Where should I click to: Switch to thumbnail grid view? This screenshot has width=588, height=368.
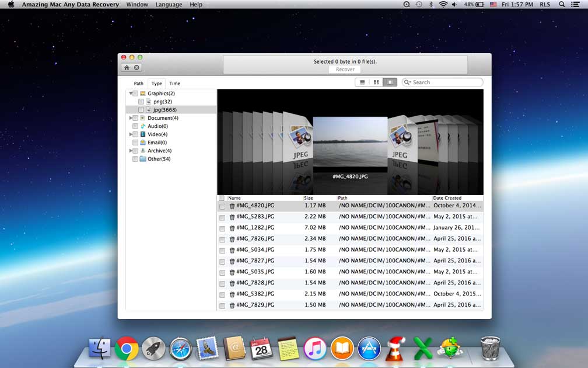point(376,82)
